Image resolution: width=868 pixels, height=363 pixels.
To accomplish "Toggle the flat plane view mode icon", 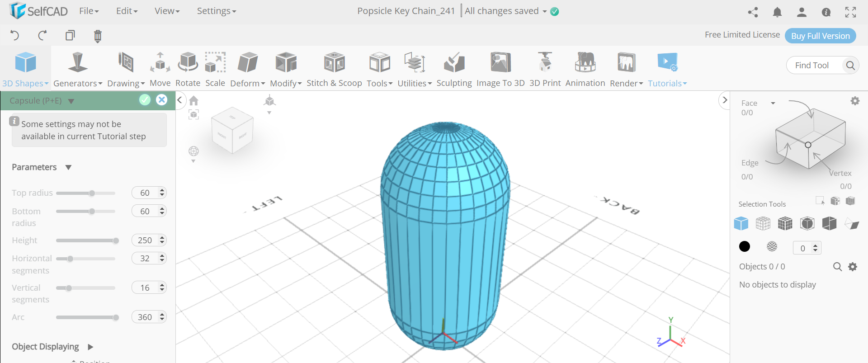I will pyautogui.click(x=851, y=223).
